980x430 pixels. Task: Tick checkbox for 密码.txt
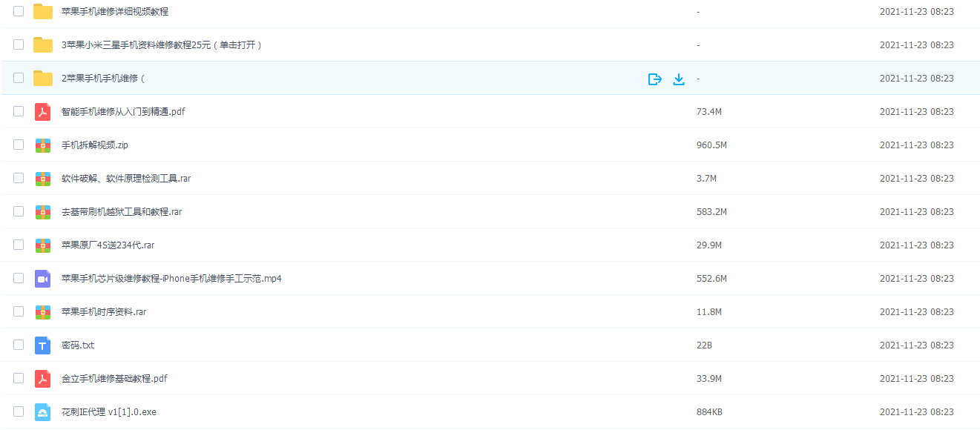click(19, 345)
